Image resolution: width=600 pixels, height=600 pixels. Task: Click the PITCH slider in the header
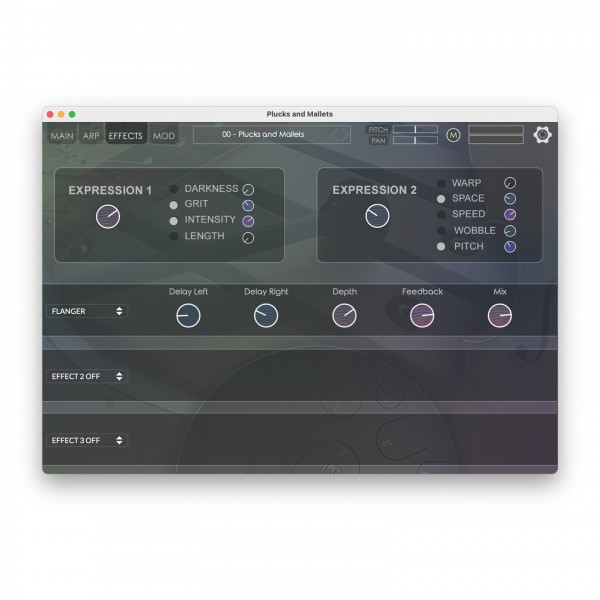pyautogui.click(x=416, y=129)
